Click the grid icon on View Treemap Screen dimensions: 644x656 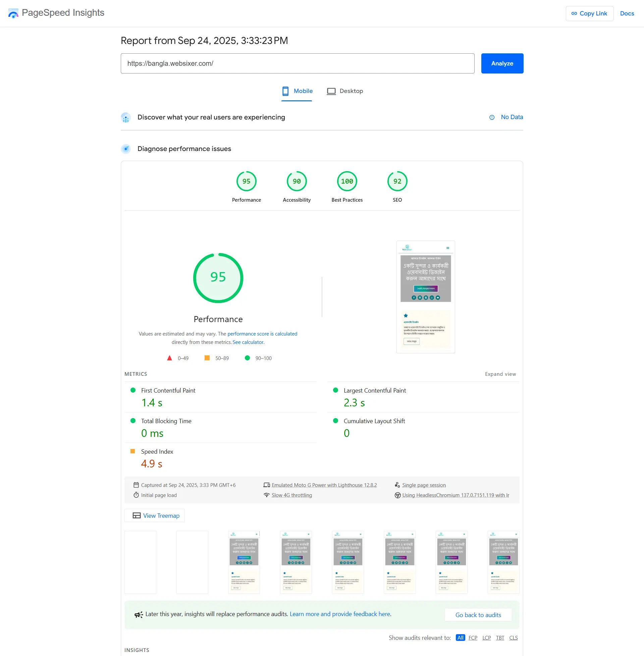pos(137,515)
